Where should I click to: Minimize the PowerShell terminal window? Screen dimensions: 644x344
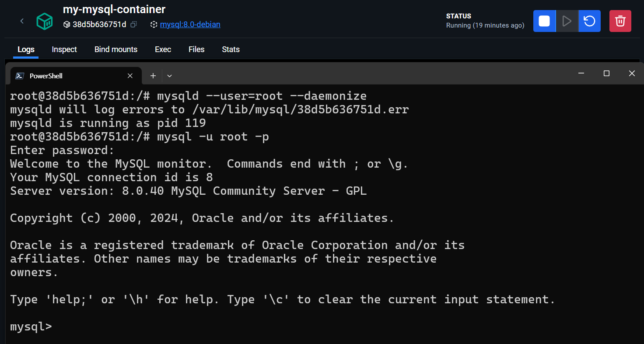click(x=581, y=74)
